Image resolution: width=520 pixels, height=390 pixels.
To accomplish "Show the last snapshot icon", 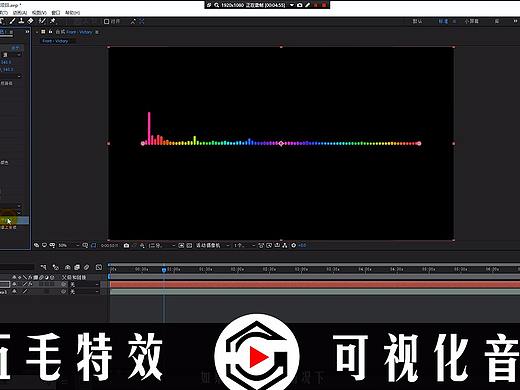I will point(135,245).
